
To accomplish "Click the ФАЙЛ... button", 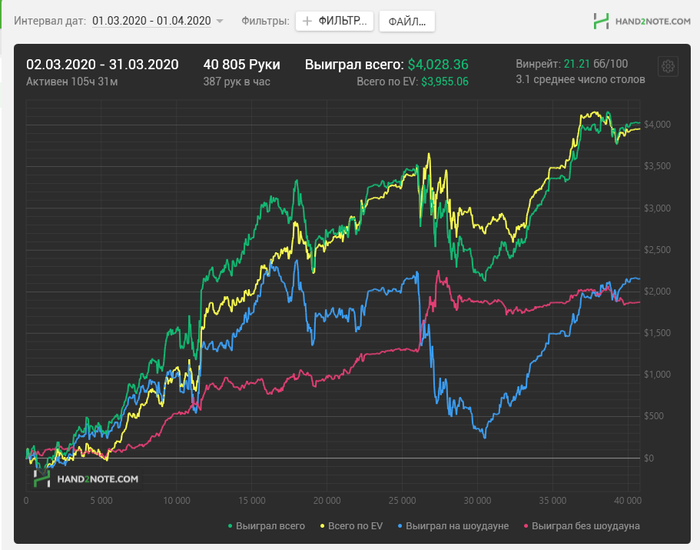I will (x=407, y=21).
